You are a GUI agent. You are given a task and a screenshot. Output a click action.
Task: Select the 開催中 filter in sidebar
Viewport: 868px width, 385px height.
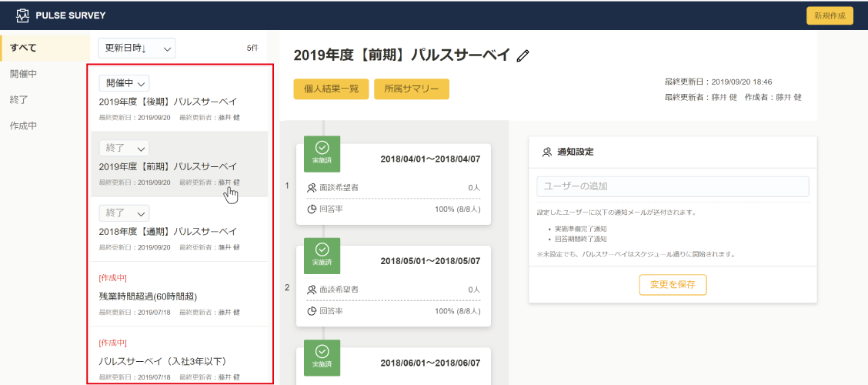[23, 74]
